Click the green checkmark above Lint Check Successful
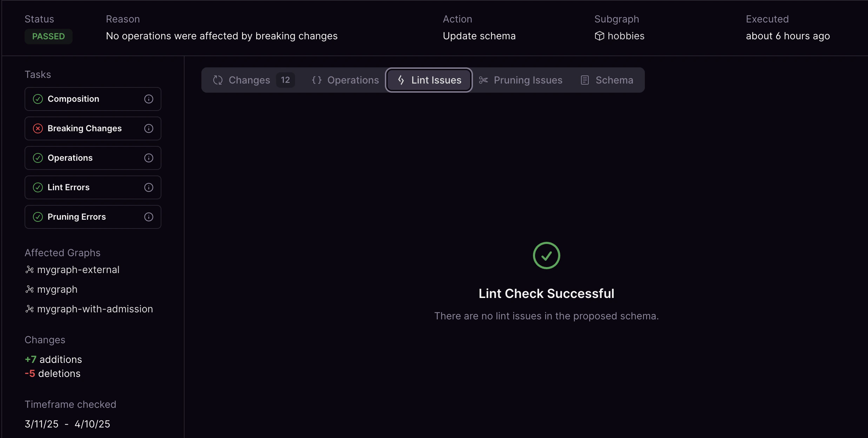Viewport: 868px width, 438px height. point(546,255)
